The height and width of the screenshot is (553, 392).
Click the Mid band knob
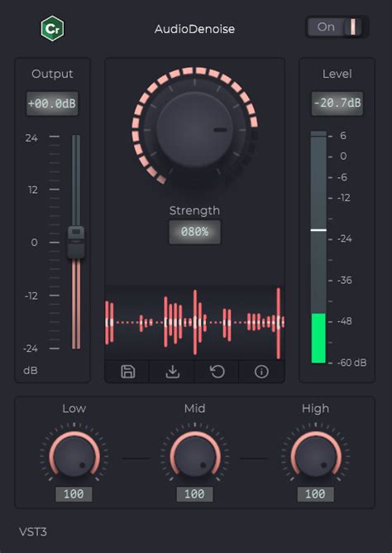coord(195,457)
